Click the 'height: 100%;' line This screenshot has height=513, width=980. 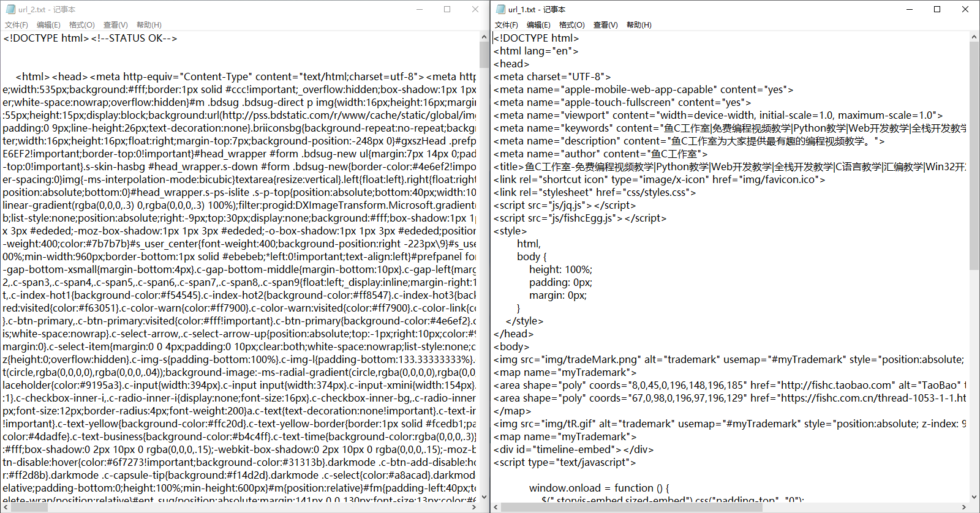[560, 269]
